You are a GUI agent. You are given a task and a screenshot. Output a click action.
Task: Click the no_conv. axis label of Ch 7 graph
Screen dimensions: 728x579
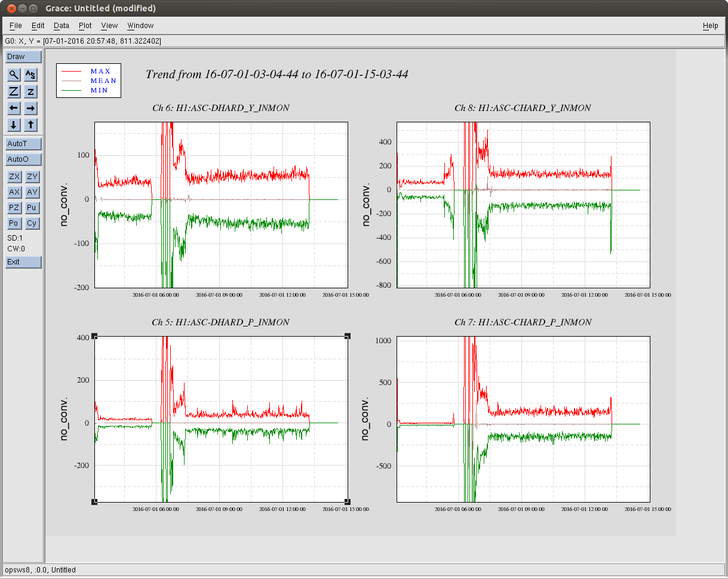[x=366, y=418]
